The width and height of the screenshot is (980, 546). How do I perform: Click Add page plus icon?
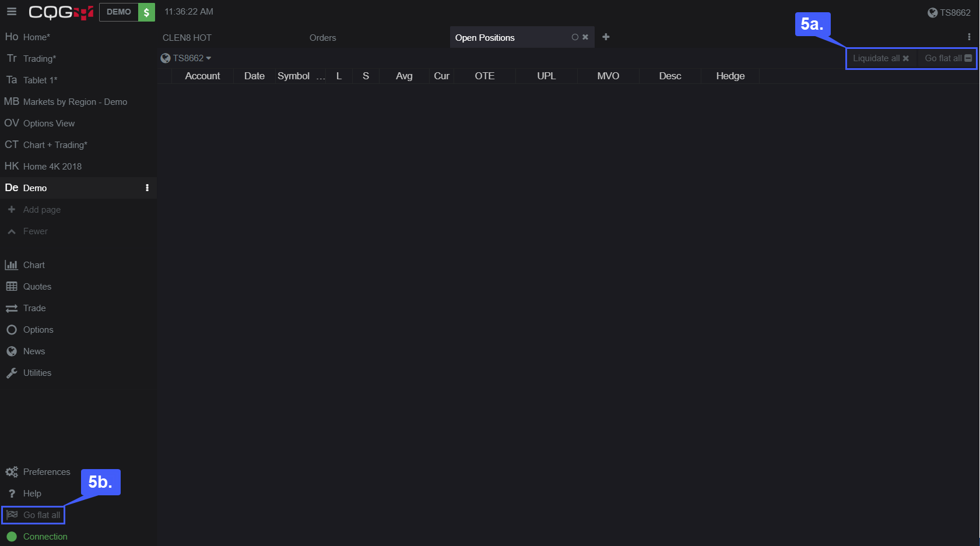click(x=12, y=210)
